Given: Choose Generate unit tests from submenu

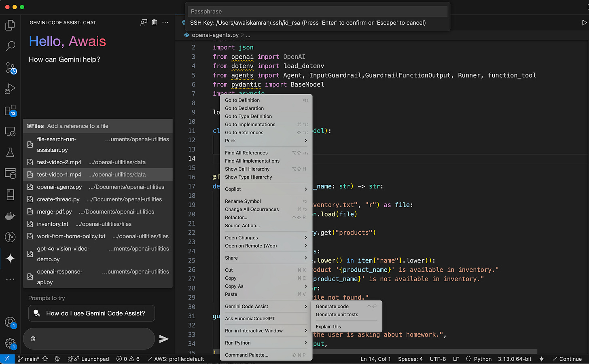Looking at the screenshot, I should click(337, 315).
